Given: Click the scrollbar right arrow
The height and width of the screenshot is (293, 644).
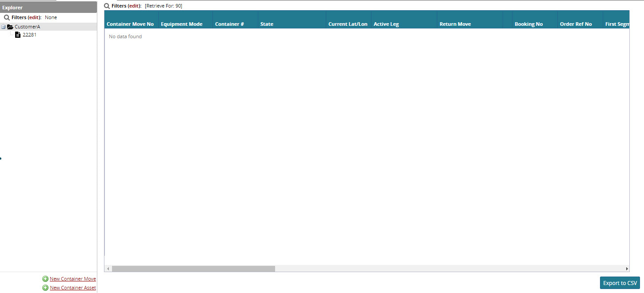Looking at the screenshot, I should coord(627,269).
